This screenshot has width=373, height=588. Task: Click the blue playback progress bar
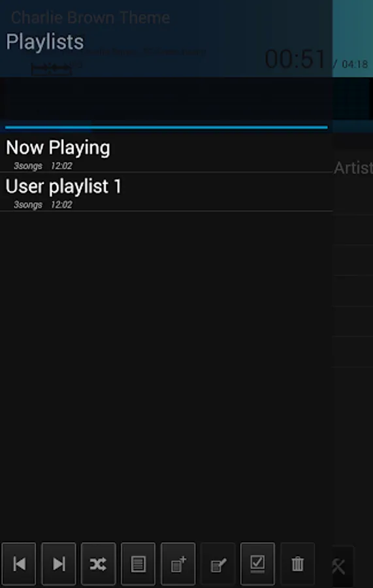(166, 127)
